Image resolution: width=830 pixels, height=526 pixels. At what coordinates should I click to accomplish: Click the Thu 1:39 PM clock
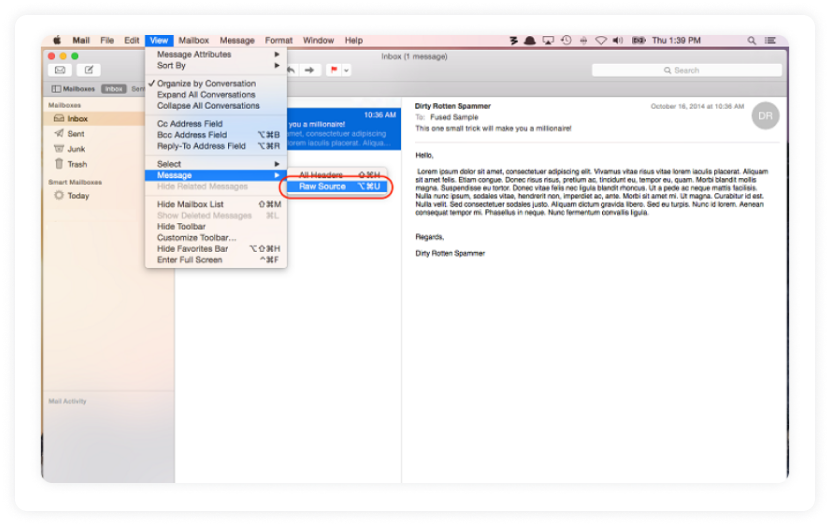(676, 40)
